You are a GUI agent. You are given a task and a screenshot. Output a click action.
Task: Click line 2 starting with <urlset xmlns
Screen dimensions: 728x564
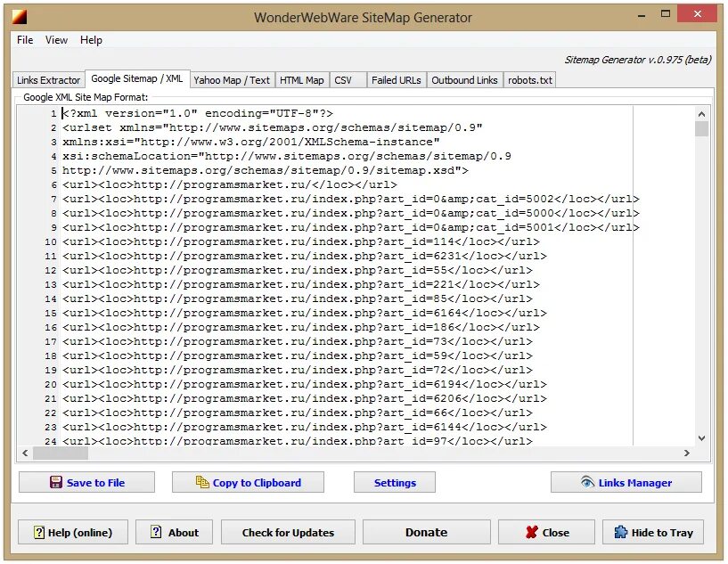pos(273,127)
